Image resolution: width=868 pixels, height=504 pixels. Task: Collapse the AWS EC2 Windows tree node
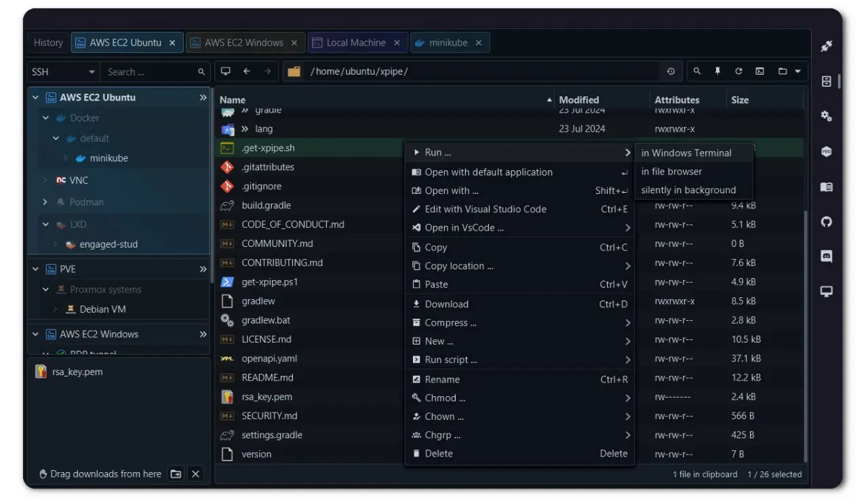36,334
